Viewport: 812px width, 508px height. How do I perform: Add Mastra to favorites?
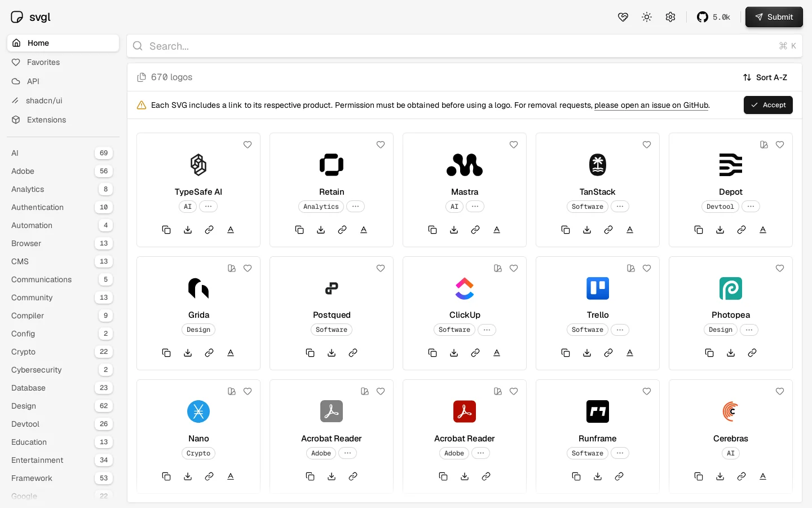[514, 145]
